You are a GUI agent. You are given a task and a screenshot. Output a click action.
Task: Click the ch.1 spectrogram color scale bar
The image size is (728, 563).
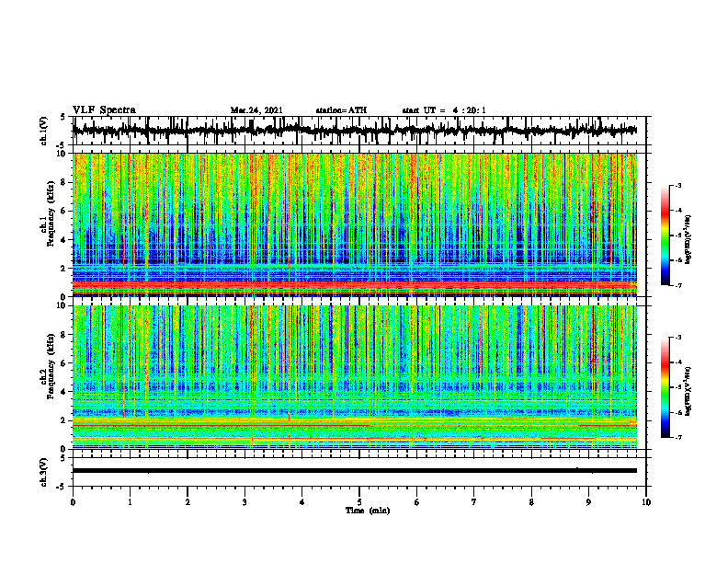pos(665,236)
